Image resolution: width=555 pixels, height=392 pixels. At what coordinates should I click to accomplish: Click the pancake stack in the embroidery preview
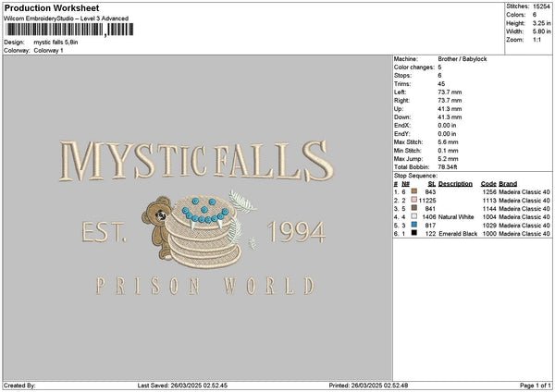(x=203, y=231)
